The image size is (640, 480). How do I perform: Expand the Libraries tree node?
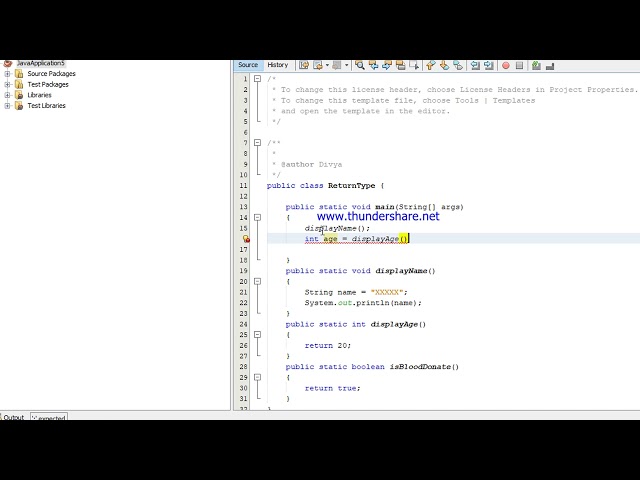point(7,95)
